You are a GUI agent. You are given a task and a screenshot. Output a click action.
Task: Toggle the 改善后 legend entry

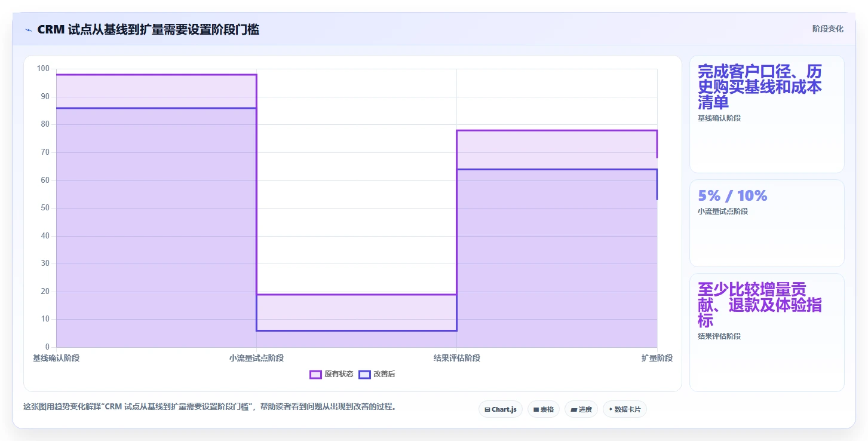tap(377, 374)
